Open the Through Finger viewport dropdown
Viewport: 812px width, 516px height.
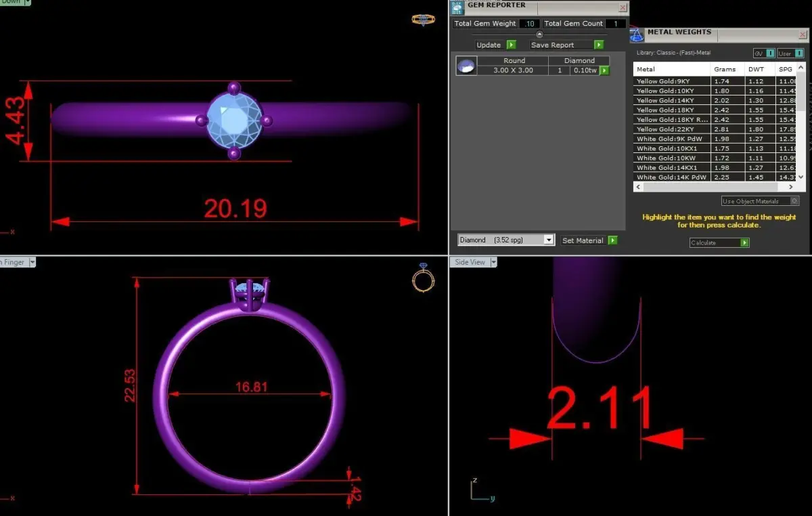pos(32,262)
